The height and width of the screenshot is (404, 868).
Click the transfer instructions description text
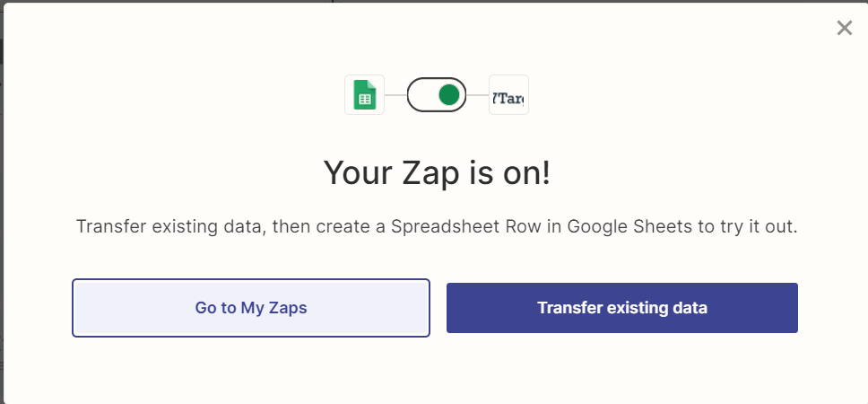tap(436, 225)
